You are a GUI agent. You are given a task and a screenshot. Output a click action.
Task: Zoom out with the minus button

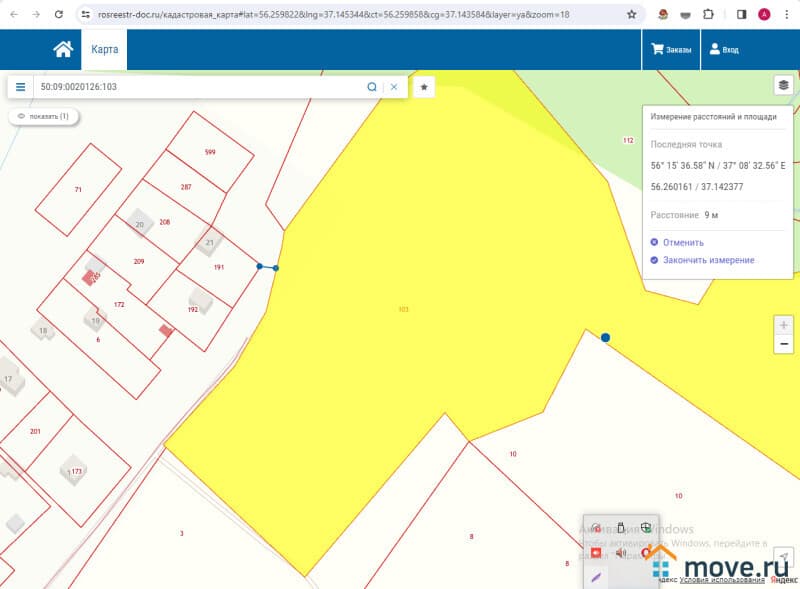click(784, 344)
